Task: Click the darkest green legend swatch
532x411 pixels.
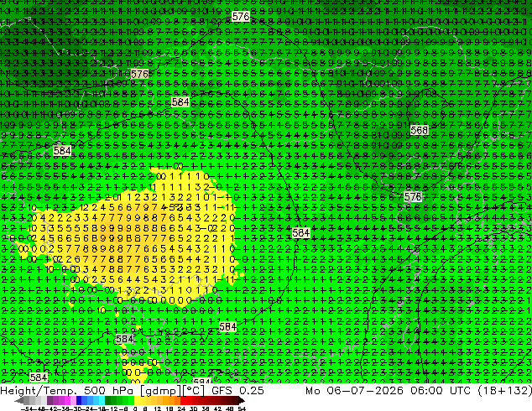Action: coord(107,400)
